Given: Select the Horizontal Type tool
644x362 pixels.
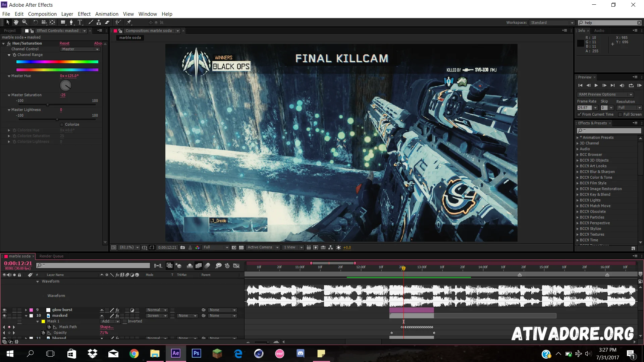Looking at the screenshot, I should click(x=80, y=22).
